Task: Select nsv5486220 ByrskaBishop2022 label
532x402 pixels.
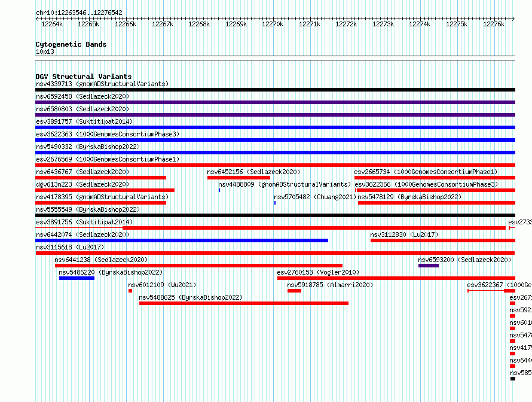Action: pos(111,272)
